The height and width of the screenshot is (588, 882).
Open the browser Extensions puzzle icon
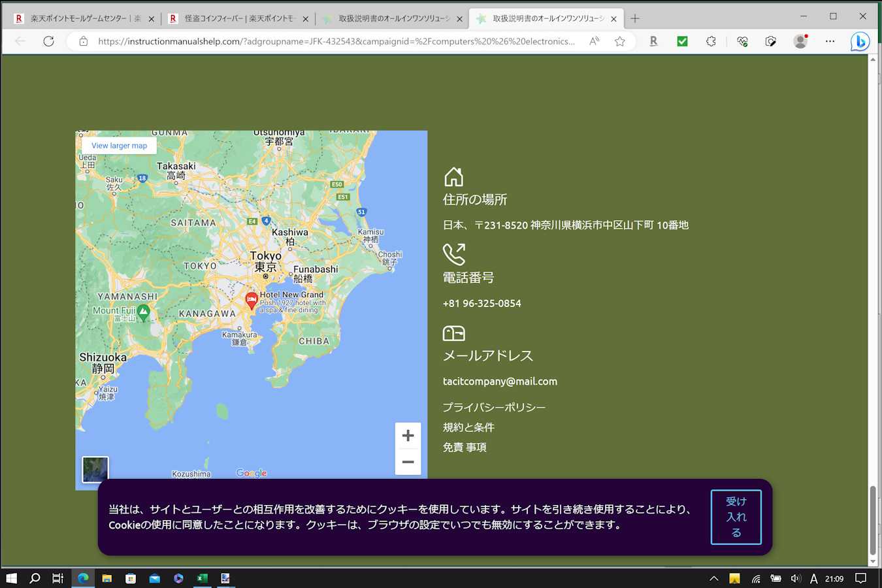coord(711,41)
